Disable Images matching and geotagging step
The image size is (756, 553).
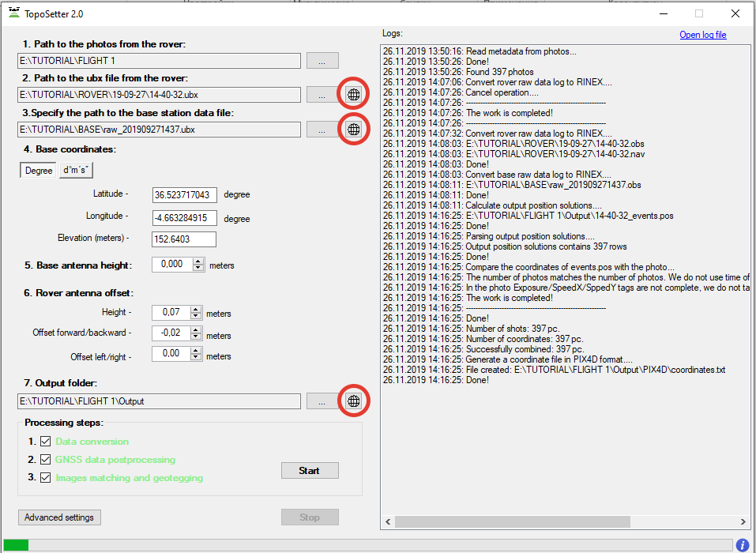point(45,478)
